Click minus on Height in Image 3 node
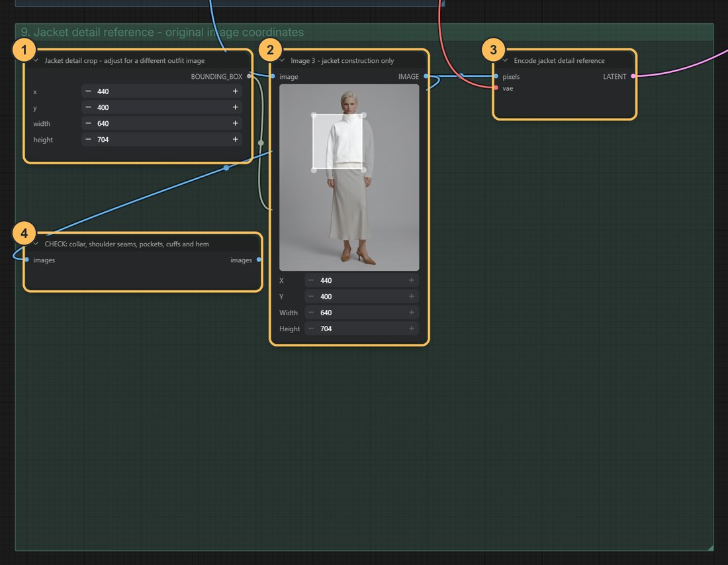 (311, 329)
